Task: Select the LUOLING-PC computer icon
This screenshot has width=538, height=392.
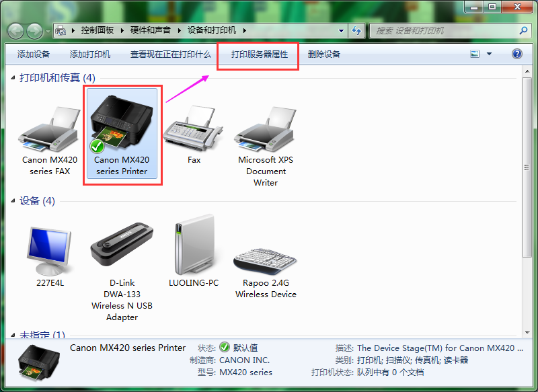Action: [194, 244]
